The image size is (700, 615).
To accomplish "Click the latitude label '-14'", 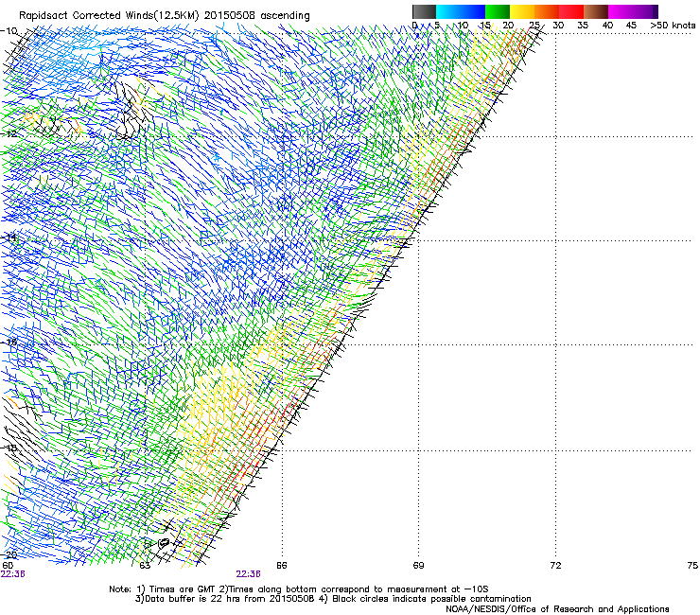I will (9, 237).
